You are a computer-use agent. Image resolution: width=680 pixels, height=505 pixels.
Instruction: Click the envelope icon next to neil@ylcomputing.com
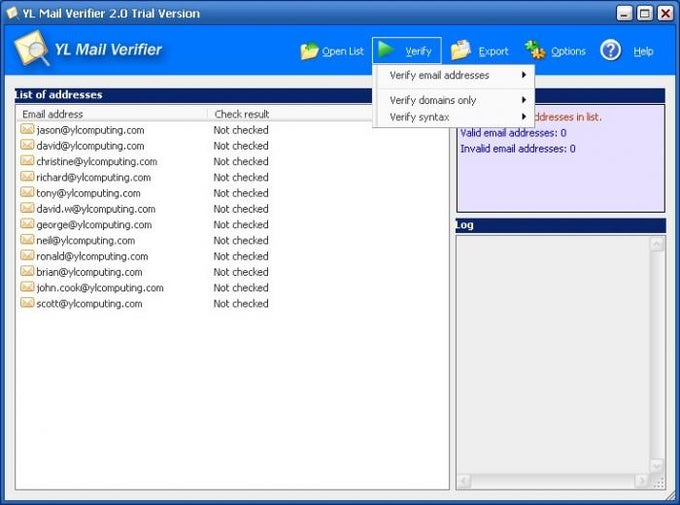click(x=27, y=239)
